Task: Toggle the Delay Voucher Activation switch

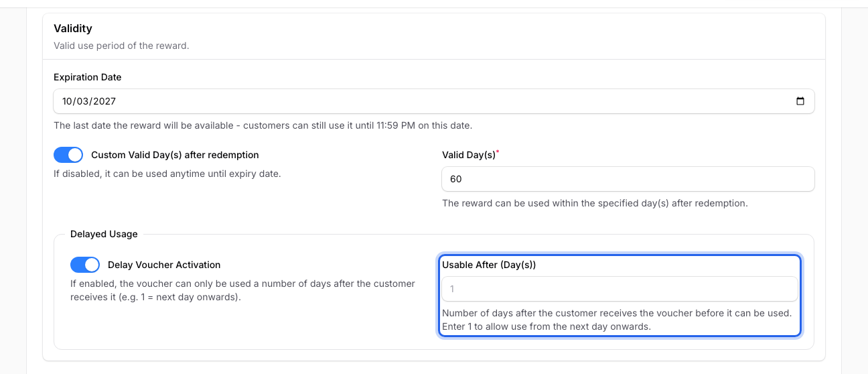Action: coord(85,265)
